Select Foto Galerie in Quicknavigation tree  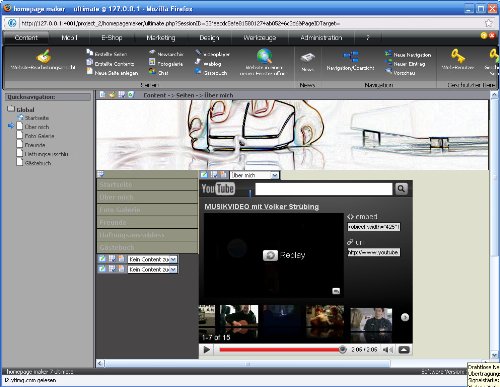[39, 136]
